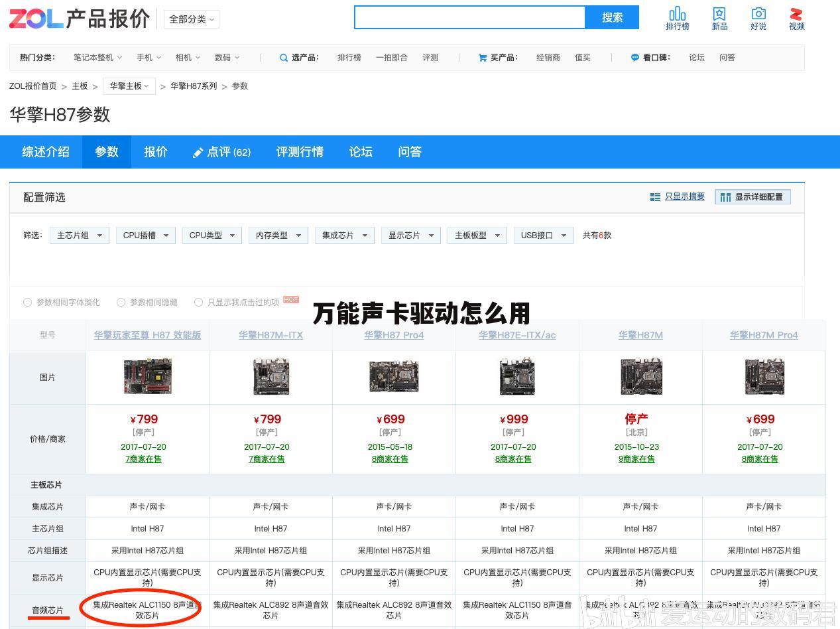840x629 pixels.
Task: Click the 看口碑 speech bubble icon
Action: [635, 58]
